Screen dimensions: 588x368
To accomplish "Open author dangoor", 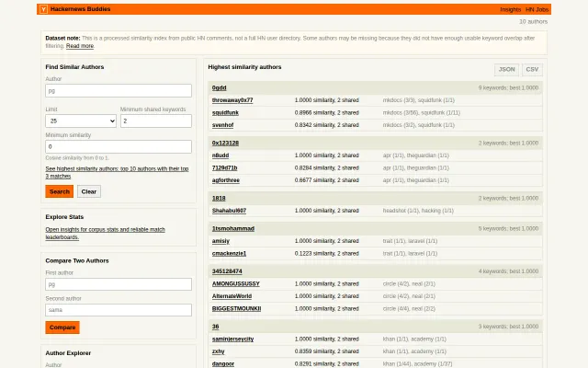I will click(223, 364).
